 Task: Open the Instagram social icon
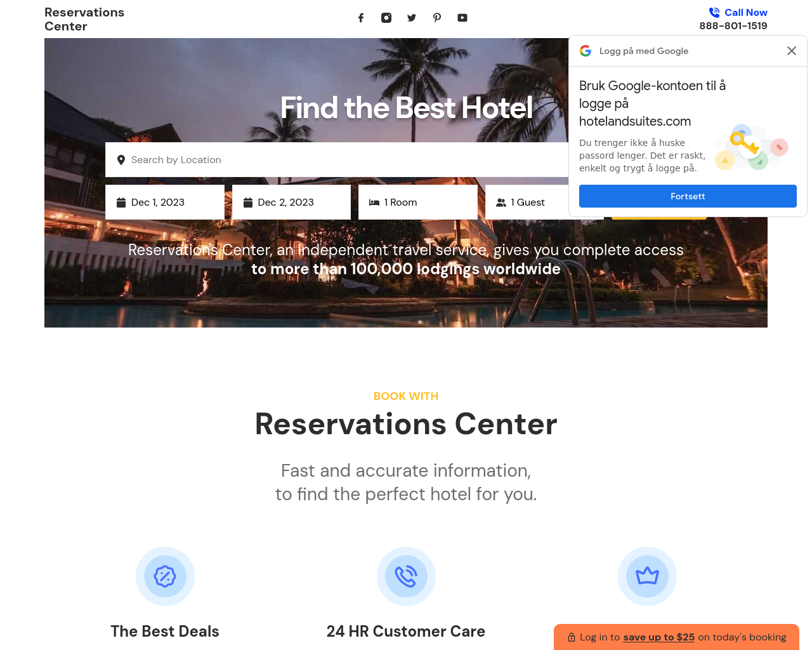click(386, 18)
